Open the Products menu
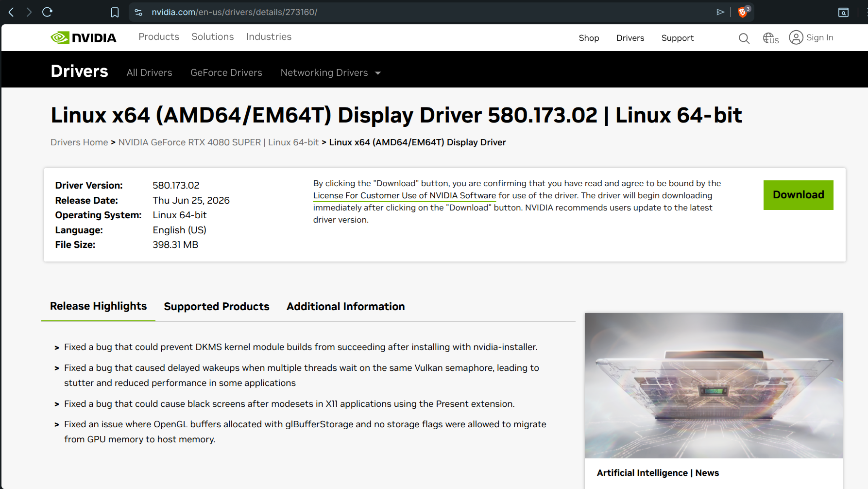Viewport: 868px width, 489px height. pos(159,37)
